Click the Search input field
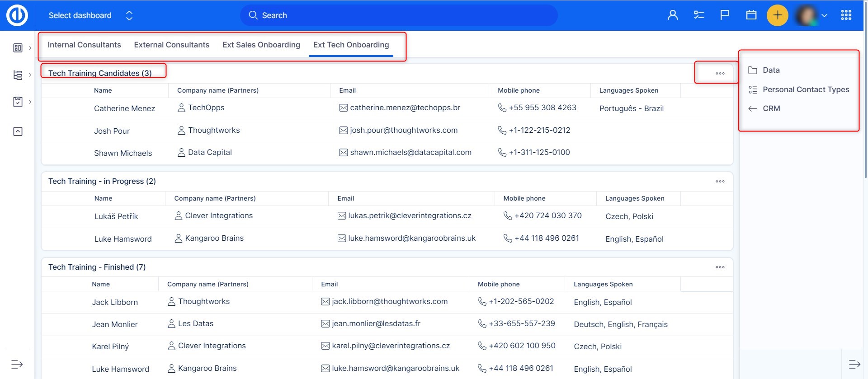This screenshot has height=379, width=868. (398, 15)
